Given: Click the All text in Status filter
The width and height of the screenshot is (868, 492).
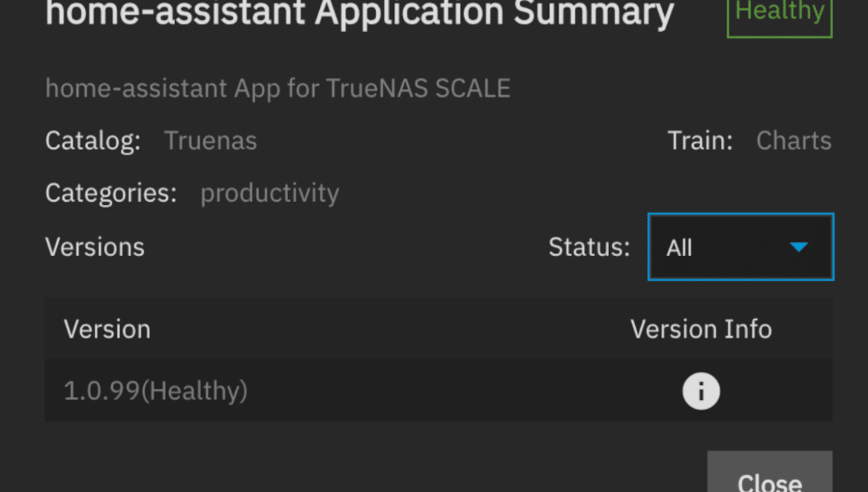Looking at the screenshot, I should pos(680,248).
